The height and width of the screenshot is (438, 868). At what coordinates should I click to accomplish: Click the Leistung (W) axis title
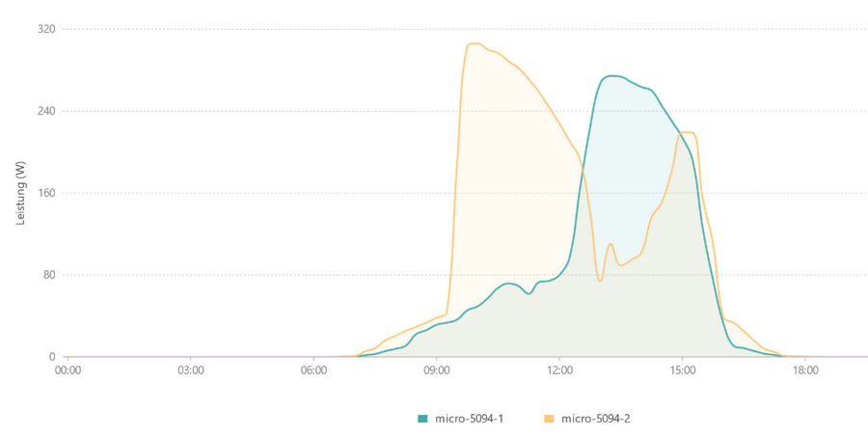click(x=20, y=193)
